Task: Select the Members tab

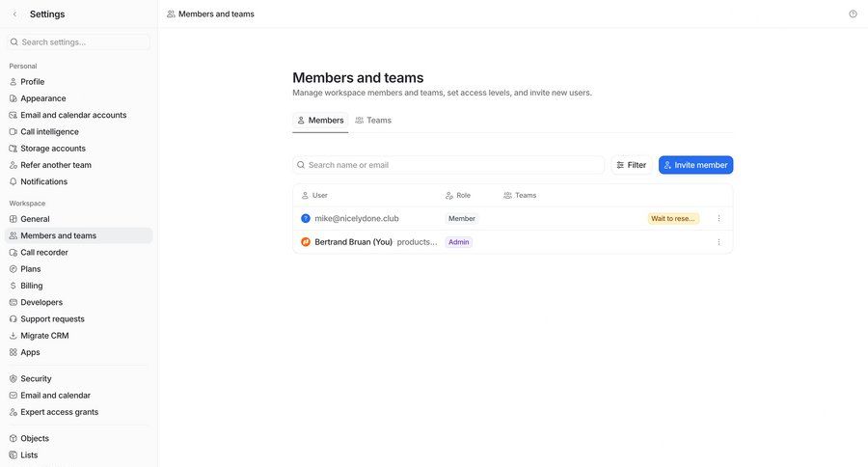Action: coord(320,121)
